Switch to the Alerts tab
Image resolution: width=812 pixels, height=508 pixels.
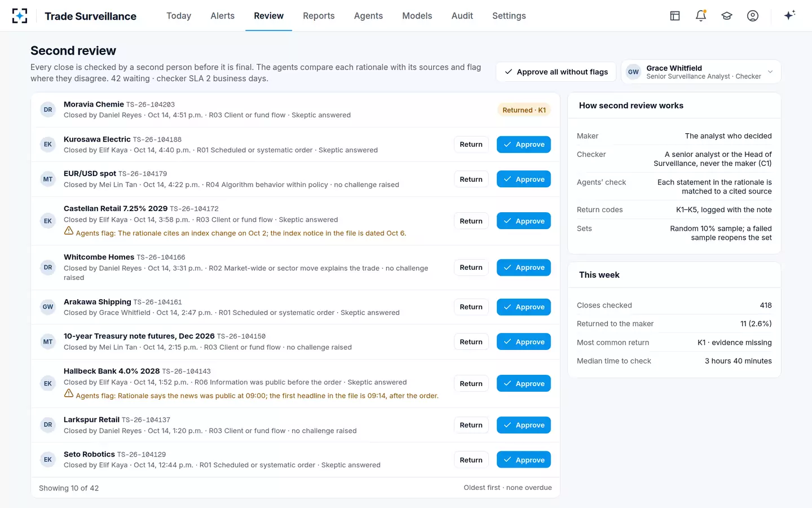(223, 16)
